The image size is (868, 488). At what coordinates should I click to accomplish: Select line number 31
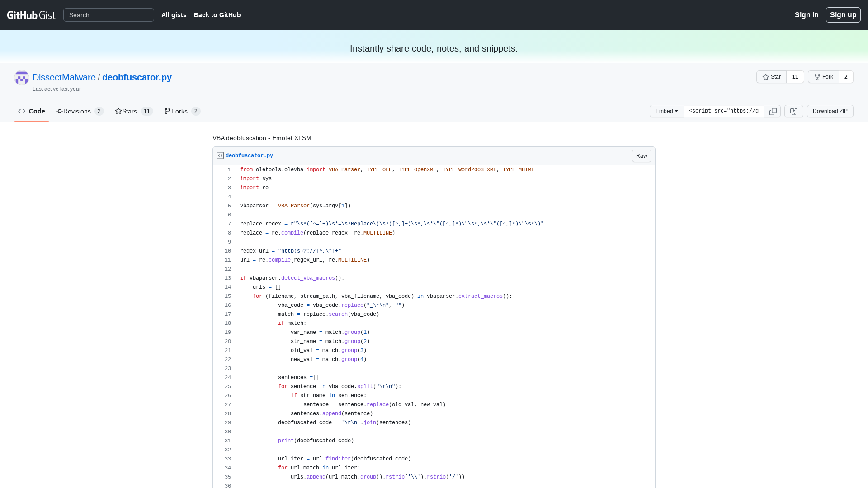point(224,441)
